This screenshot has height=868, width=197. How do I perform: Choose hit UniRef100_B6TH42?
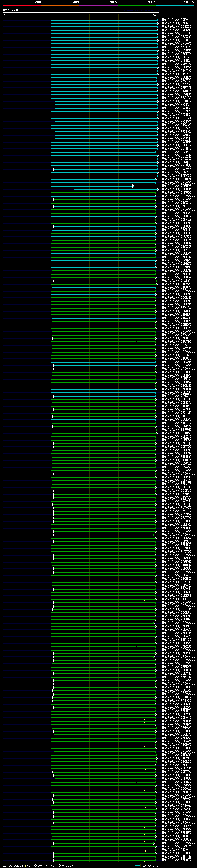click(x=176, y=149)
